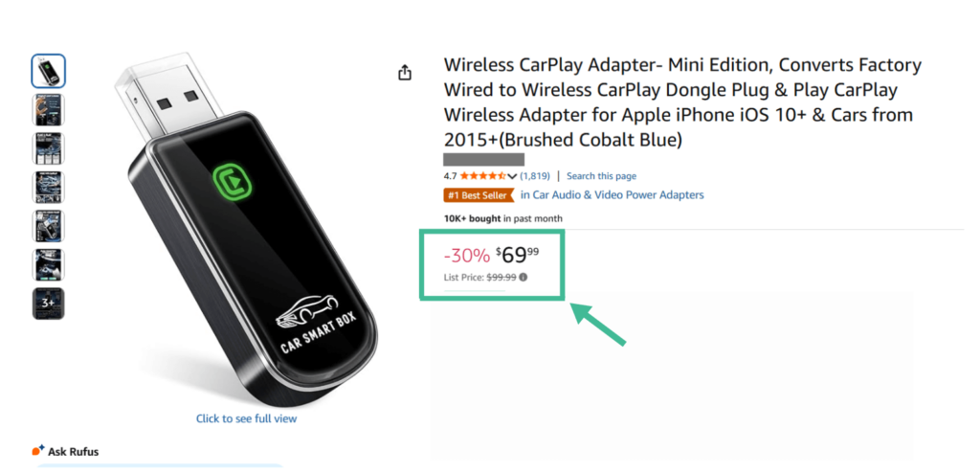Click the 'Click to see full view' link
The width and height of the screenshot is (980, 474).
246,418
